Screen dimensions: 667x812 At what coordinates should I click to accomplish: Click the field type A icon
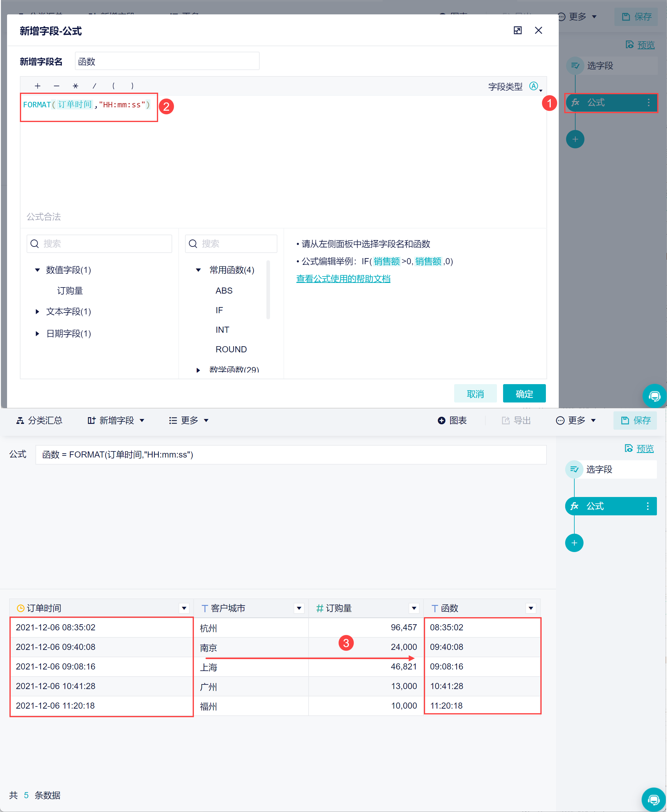click(x=533, y=86)
